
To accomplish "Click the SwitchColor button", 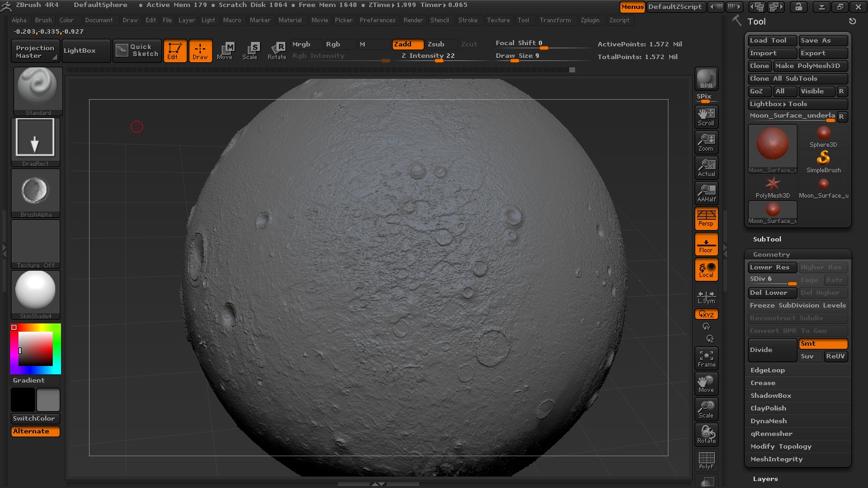I will (35, 419).
